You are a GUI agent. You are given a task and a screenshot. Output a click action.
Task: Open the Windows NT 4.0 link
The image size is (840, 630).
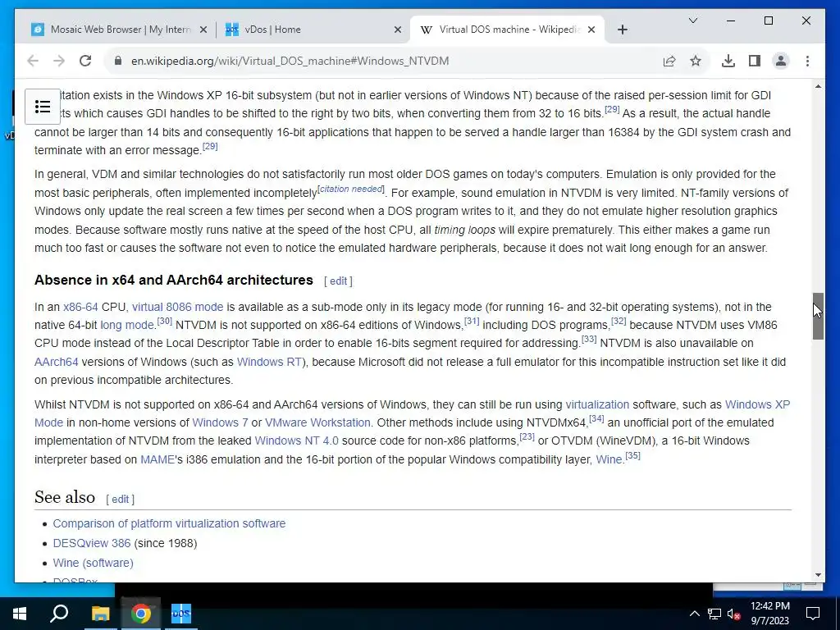pyautogui.click(x=296, y=441)
